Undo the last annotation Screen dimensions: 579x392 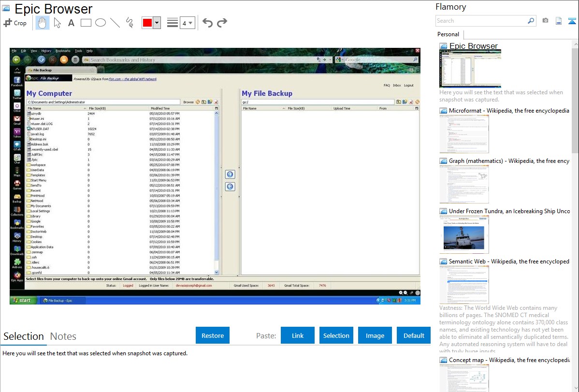tap(207, 23)
